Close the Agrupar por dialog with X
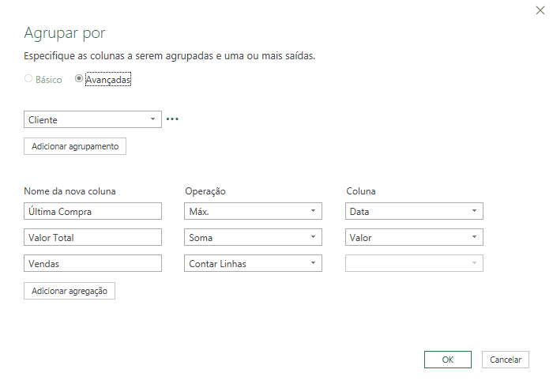 [540, 10]
